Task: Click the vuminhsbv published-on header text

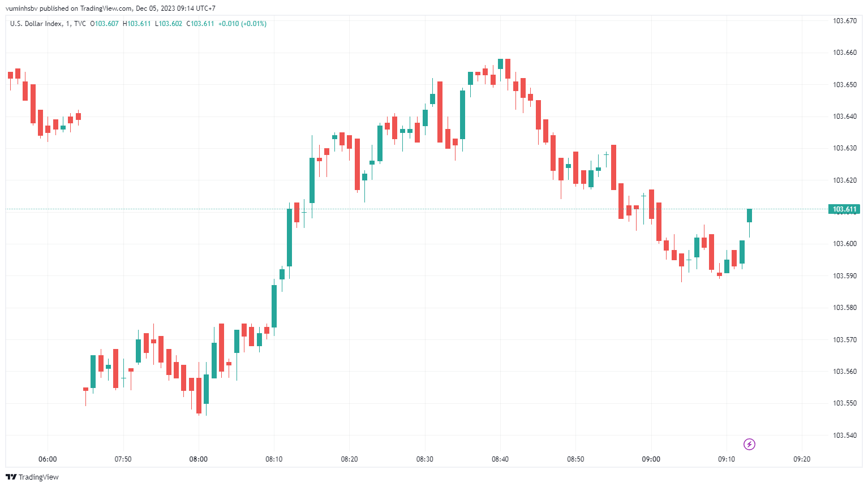Action: [110, 8]
